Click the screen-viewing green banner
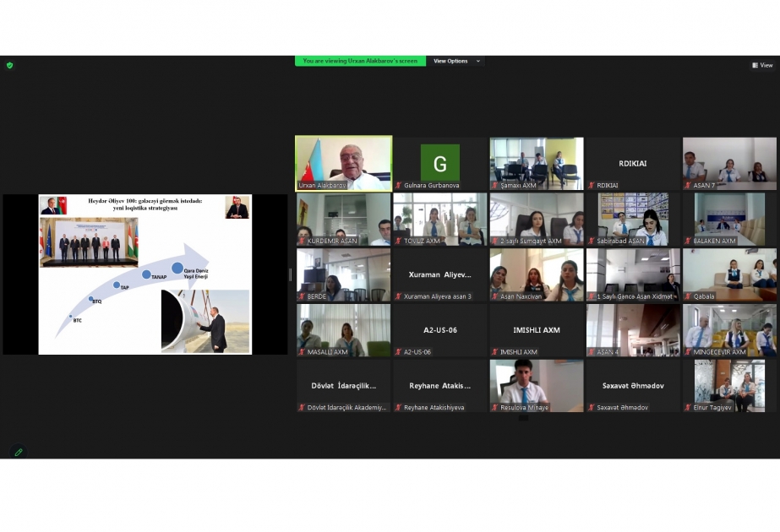The image size is (780, 532). click(x=360, y=61)
